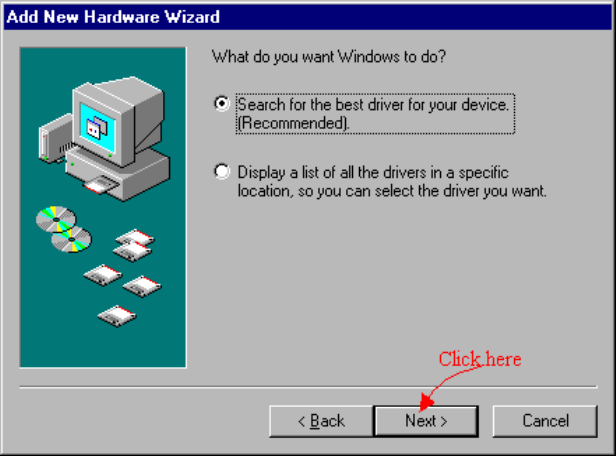Click the desktop computer base unit illustration

pos(118,173)
